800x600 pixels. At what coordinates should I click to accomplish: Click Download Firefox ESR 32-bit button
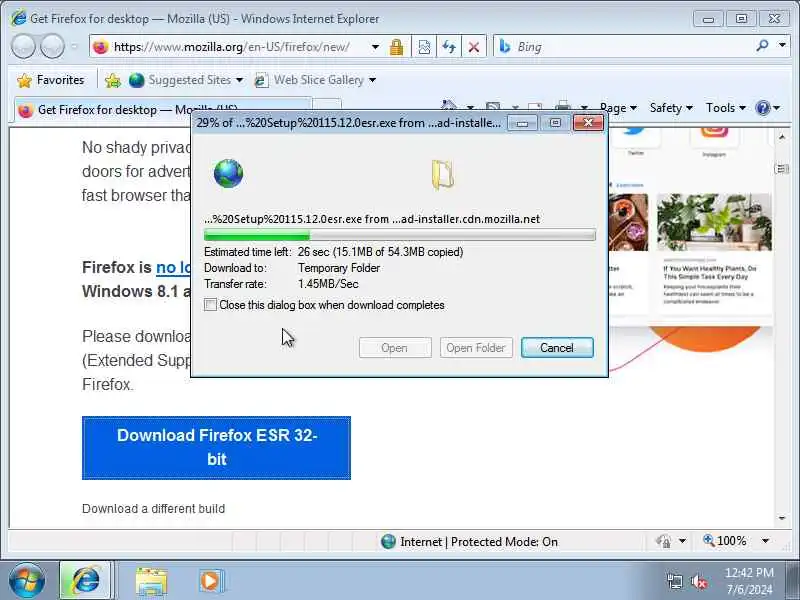tap(216, 448)
